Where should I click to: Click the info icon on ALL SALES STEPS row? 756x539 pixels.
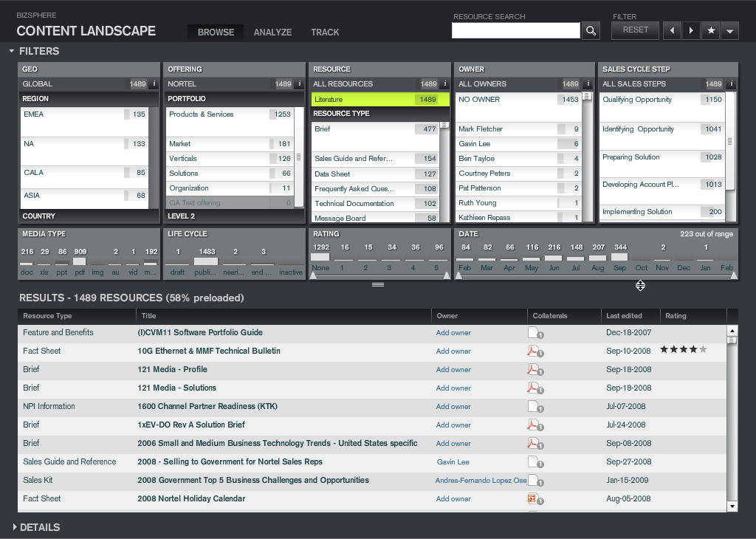(732, 83)
